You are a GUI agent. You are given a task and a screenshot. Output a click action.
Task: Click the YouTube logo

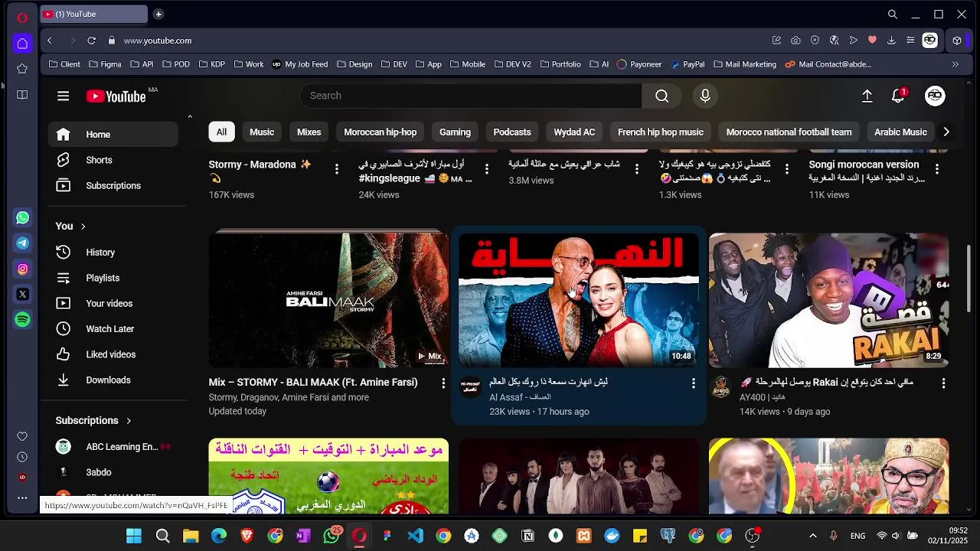click(116, 96)
